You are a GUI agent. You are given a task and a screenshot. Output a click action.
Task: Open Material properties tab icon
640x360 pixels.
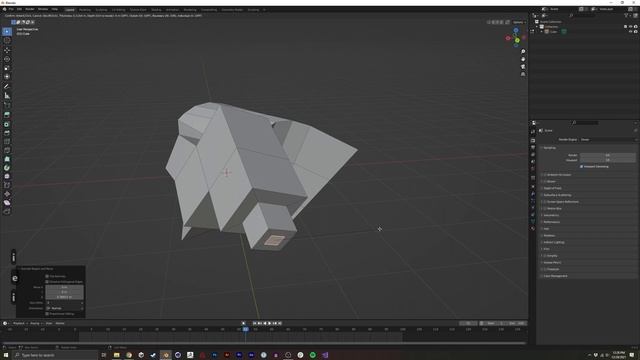(x=533, y=229)
